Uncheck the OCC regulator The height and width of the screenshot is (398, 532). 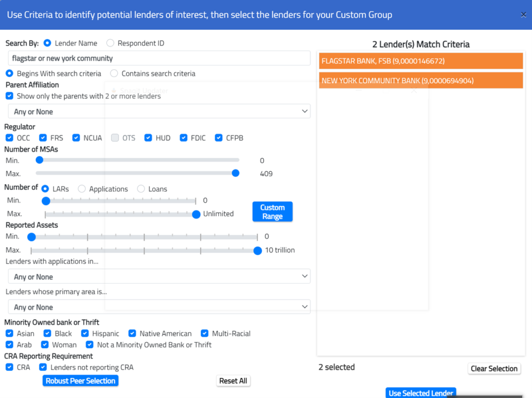9,138
